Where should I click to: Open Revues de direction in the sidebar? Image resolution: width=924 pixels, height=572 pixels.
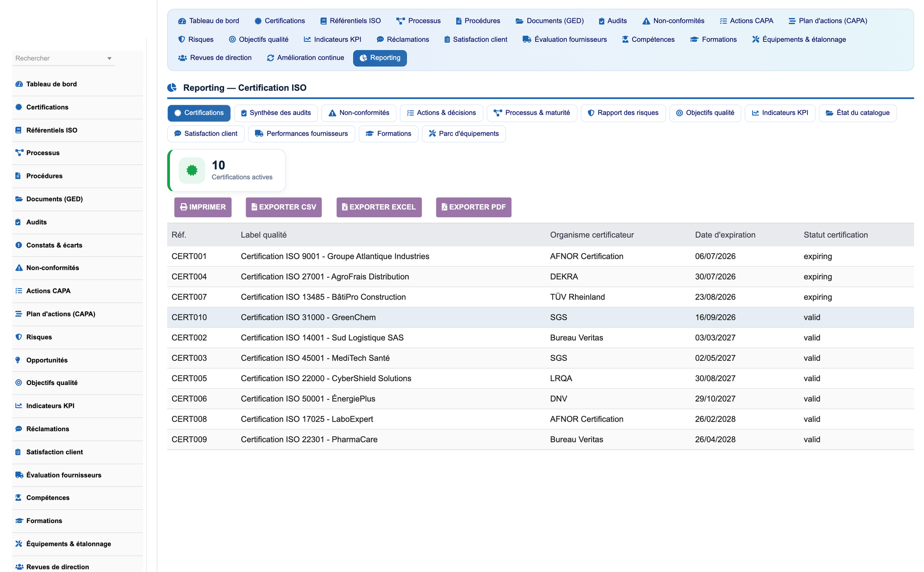pos(77,566)
